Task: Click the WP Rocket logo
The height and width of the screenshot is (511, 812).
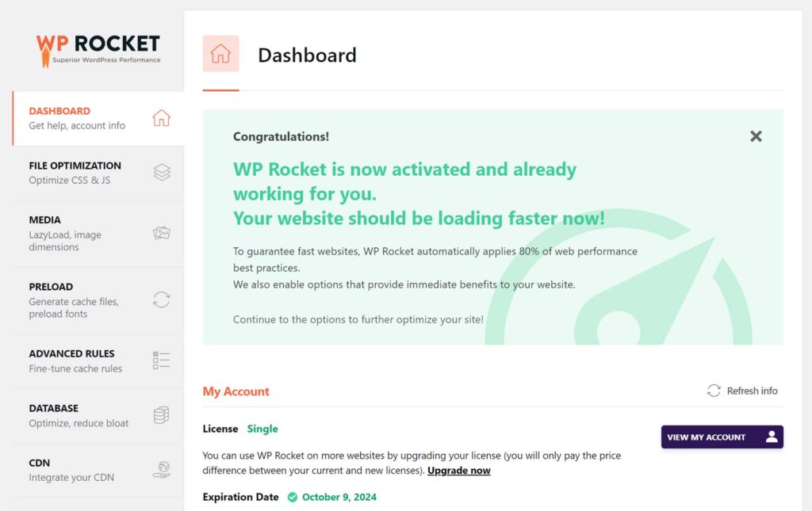Action: (97, 48)
